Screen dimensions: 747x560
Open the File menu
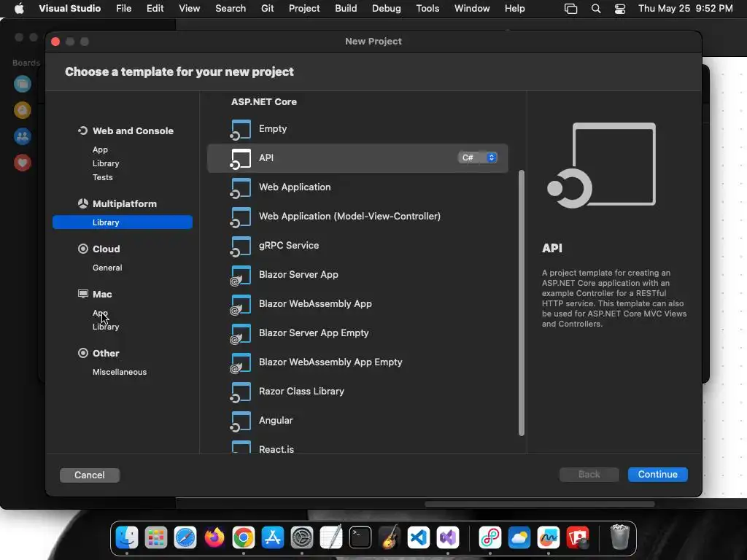123,9
